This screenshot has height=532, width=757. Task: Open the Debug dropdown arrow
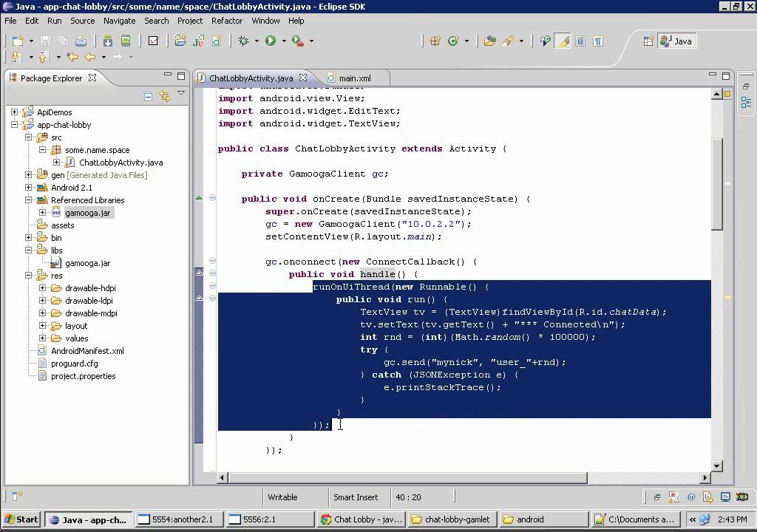coord(257,41)
